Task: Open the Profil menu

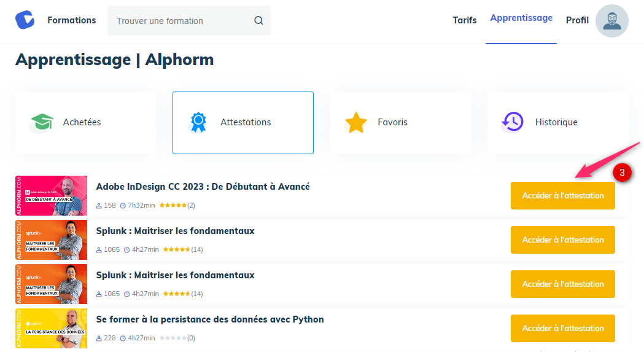Action: pos(577,20)
